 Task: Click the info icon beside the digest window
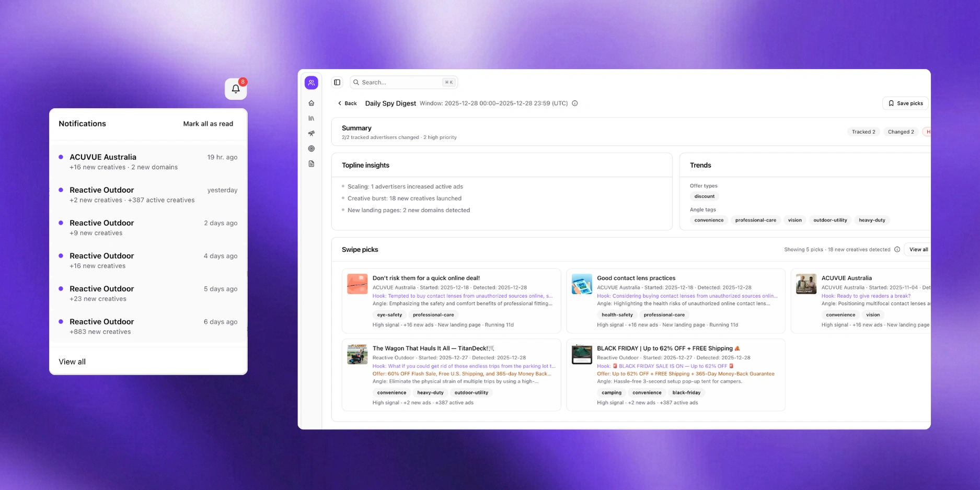tap(574, 103)
